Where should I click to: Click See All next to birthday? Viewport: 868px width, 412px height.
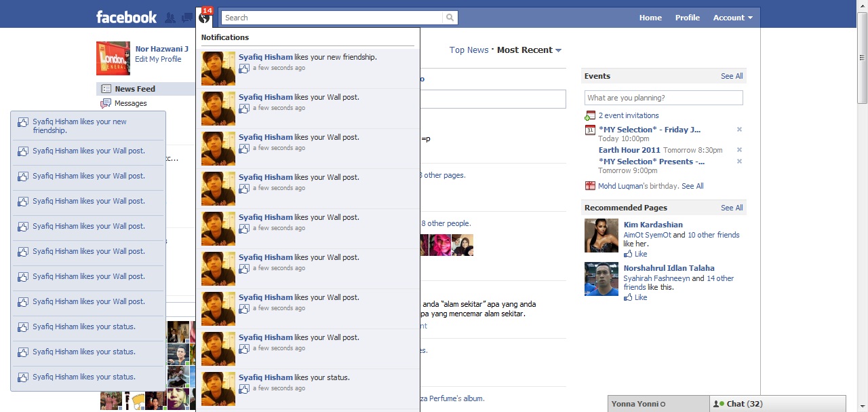[692, 186]
